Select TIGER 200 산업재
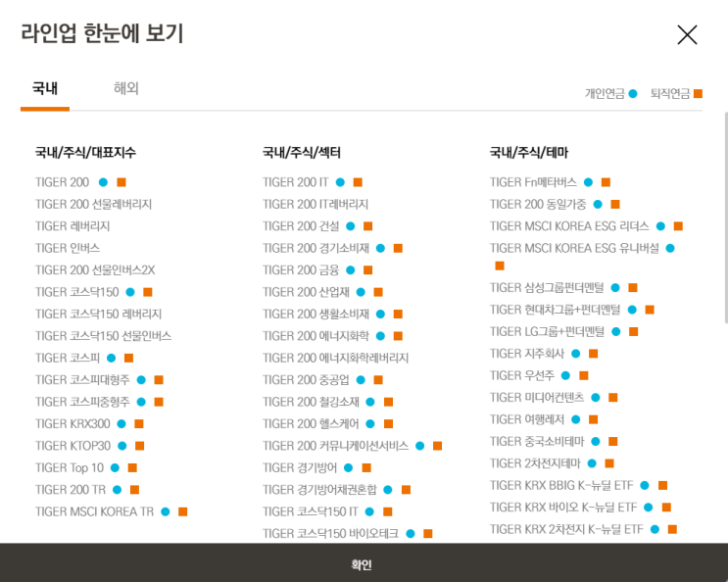728x582 pixels. pos(306,292)
